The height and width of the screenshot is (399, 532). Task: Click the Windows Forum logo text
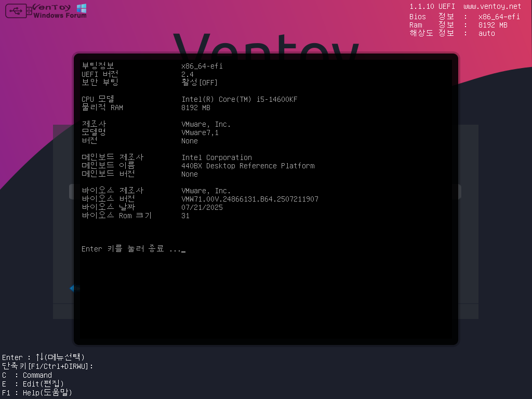[x=60, y=15]
